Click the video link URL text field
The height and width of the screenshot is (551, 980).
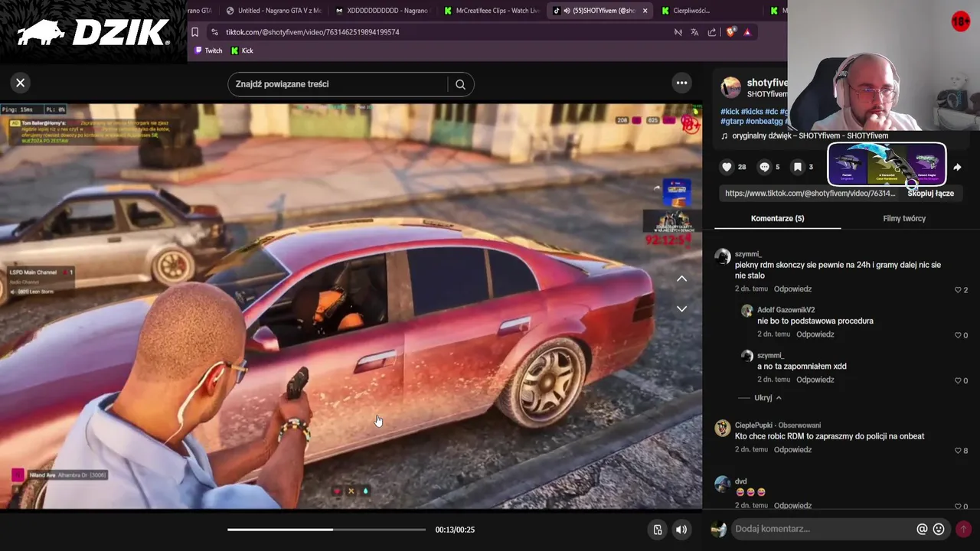[810, 194]
